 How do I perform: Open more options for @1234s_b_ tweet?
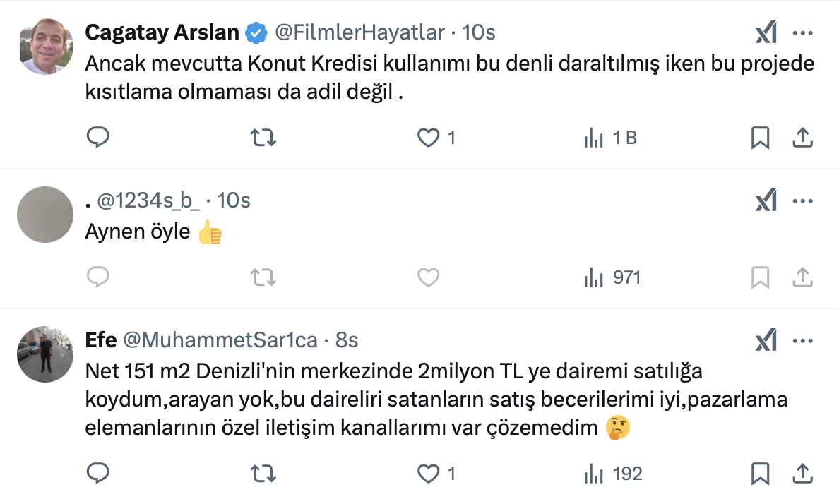803,200
